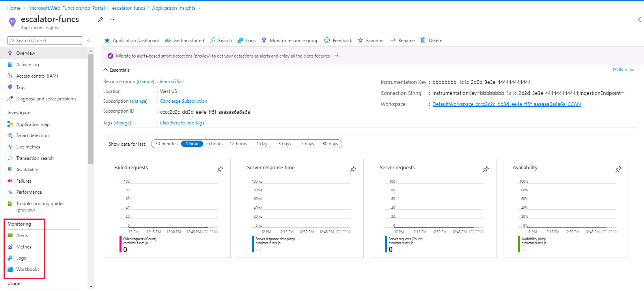Open Feedback smiley in toolbar
This screenshot has height=291, width=644.
click(327, 40)
